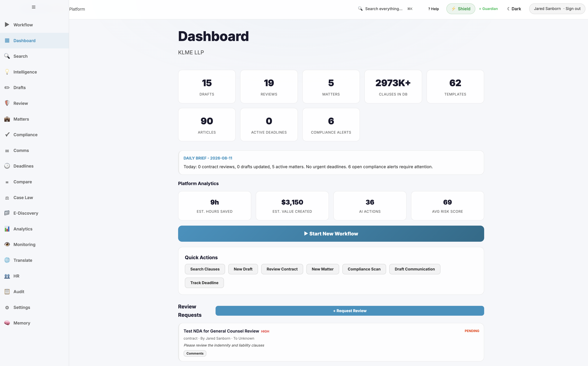Screen dimensions: 588x366
Task: Click the Case Law scales icon
Action: [7, 198]
